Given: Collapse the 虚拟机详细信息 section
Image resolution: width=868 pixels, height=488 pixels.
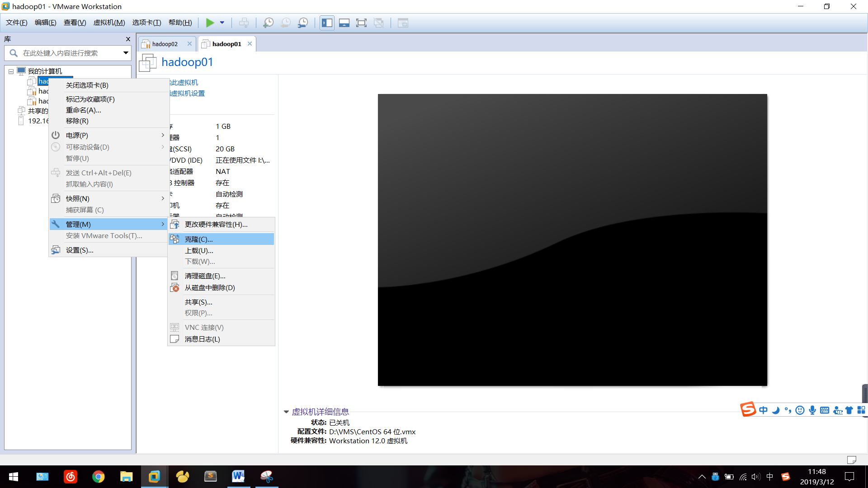Looking at the screenshot, I should point(286,412).
